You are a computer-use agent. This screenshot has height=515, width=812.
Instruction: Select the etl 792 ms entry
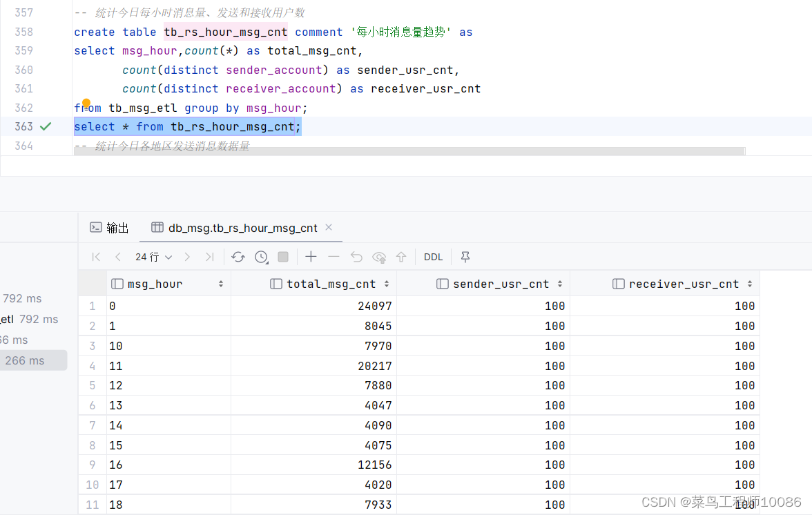pyautogui.click(x=30, y=320)
